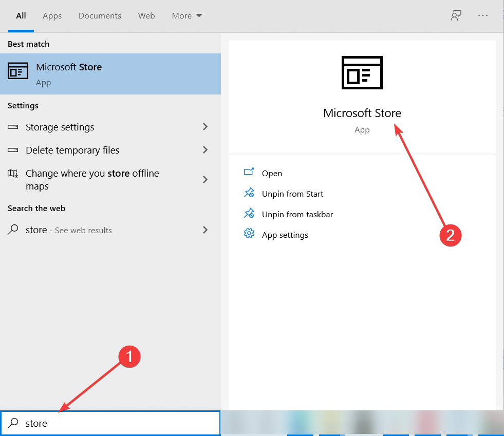
Task: Click the magnifier icon in the search box
Action: coord(13,423)
